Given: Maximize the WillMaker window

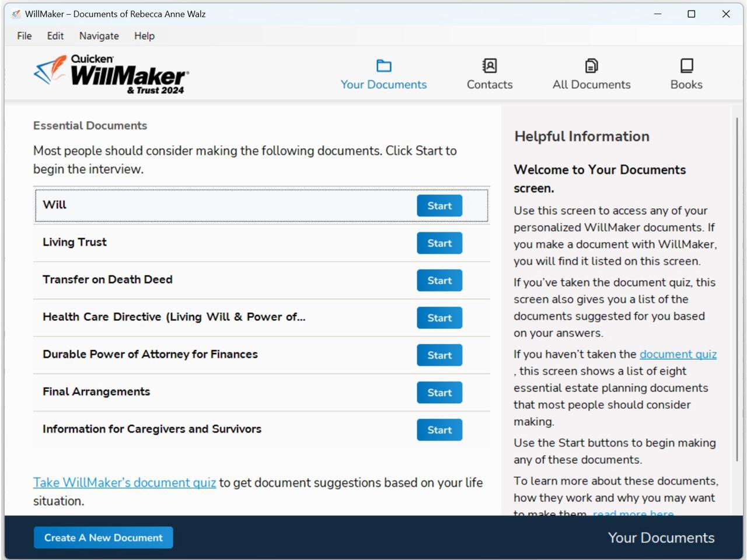Looking at the screenshot, I should point(692,14).
